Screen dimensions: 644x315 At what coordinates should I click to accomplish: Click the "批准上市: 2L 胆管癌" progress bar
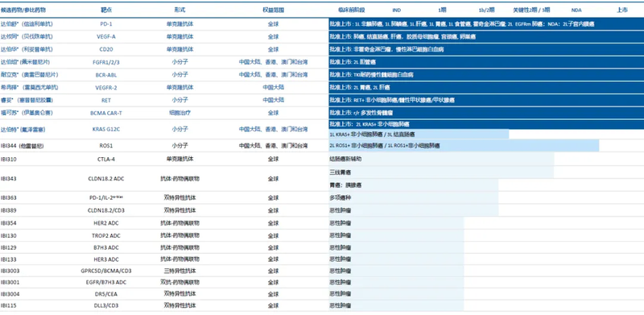486,62
